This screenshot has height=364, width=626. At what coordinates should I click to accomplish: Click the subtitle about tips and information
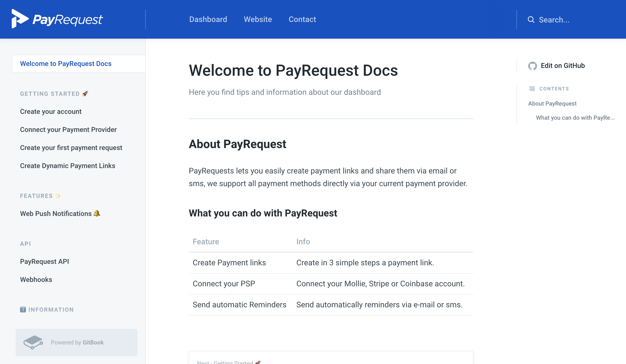(285, 92)
